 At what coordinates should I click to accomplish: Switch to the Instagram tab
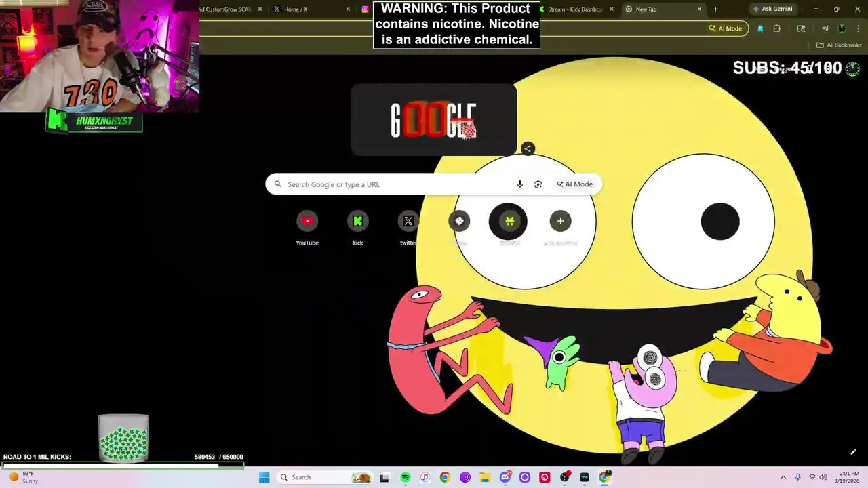point(365,9)
